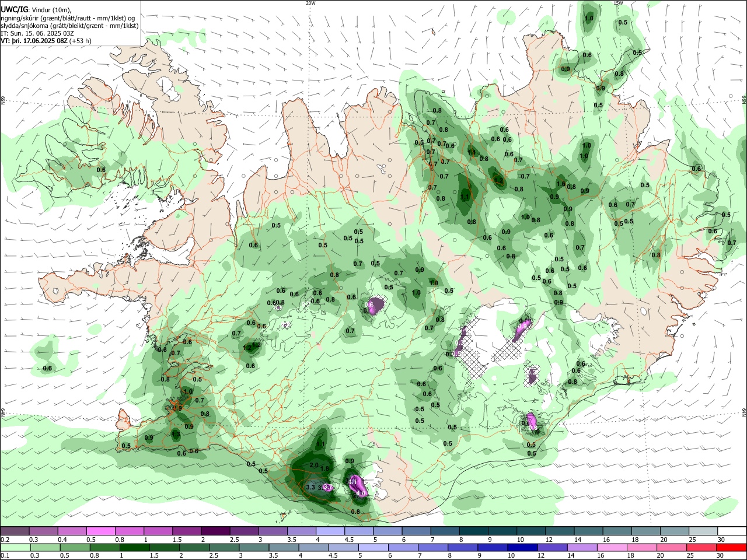Click the 0.4 label in the snow legend
The height and width of the screenshot is (560, 747).
(63, 540)
